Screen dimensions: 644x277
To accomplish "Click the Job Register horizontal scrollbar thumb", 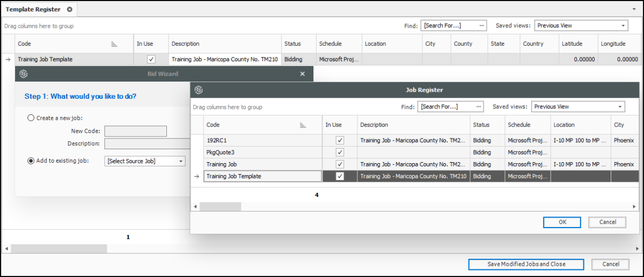I will [x=220, y=207].
